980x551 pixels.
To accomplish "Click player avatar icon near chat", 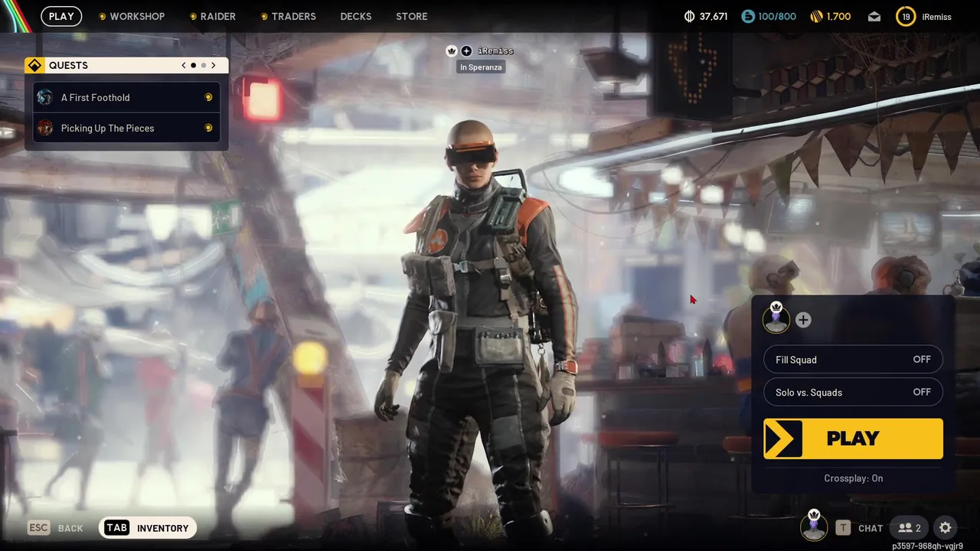I will coord(814,526).
